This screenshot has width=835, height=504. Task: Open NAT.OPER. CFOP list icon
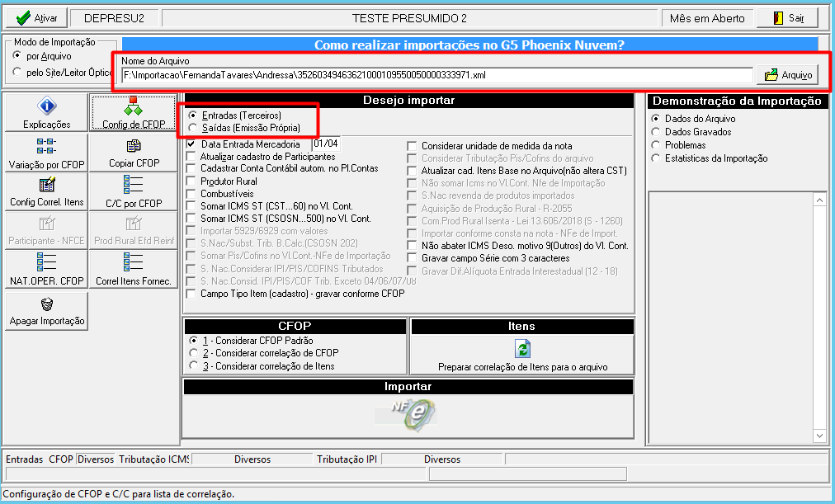tap(46, 261)
